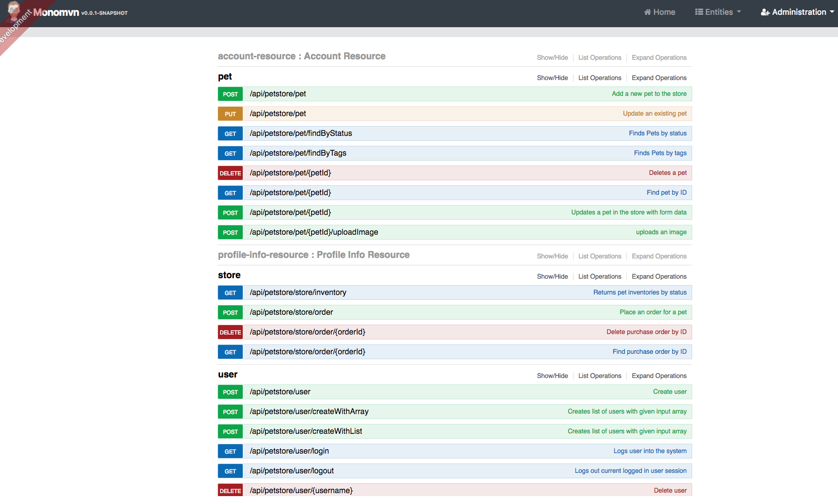The width and height of the screenshot is (838, 504).
Task: Click the PUT badge on the update pet endpoint
Action: point(230,113)
